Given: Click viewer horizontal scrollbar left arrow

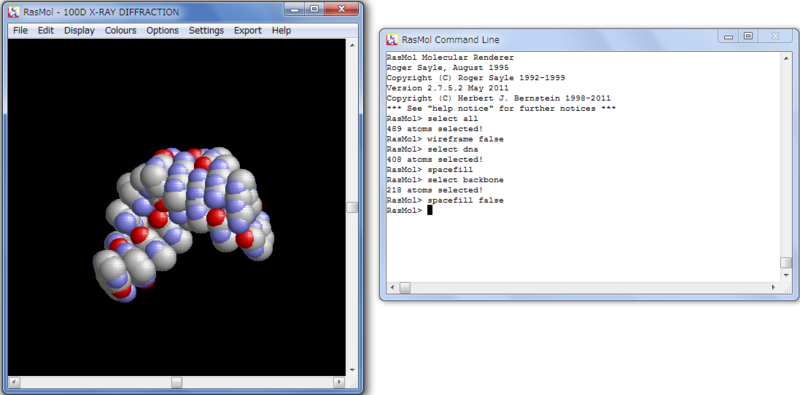Looking at the screenshot, I should (14, 382).
